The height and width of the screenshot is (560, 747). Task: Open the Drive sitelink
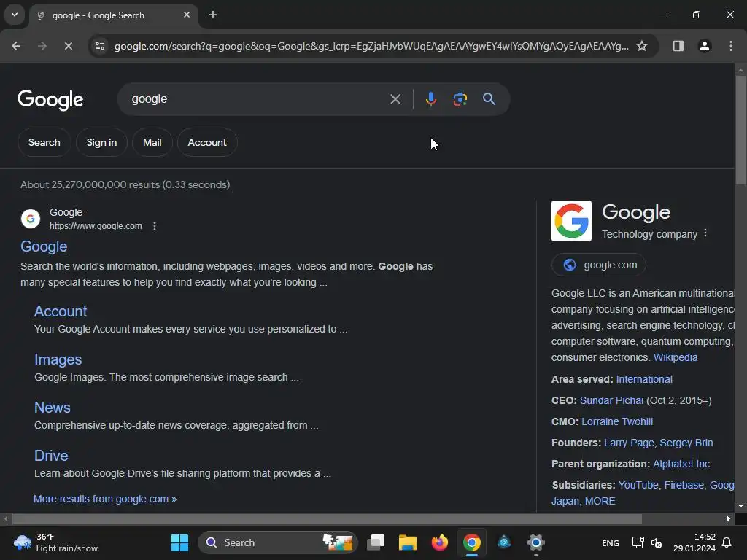(52, 456)
